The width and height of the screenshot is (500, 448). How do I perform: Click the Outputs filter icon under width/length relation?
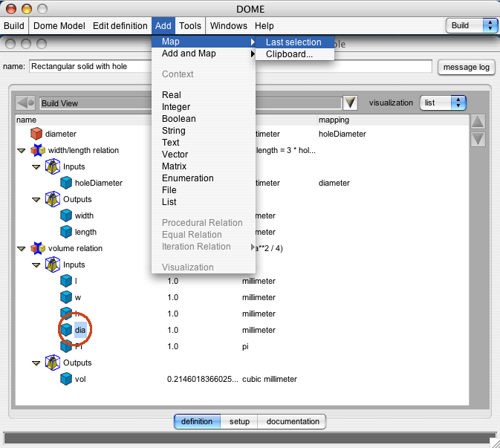coord(53,199)
